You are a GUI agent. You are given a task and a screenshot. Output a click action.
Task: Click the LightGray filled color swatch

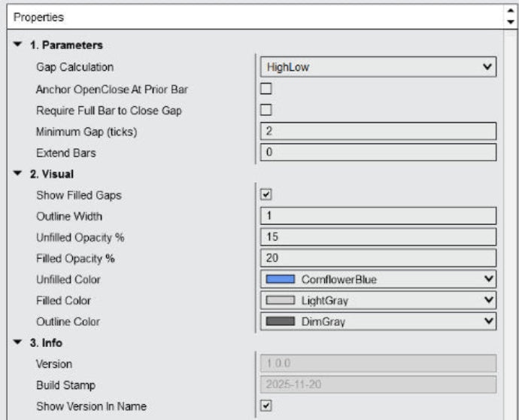[x=280, y=300]
